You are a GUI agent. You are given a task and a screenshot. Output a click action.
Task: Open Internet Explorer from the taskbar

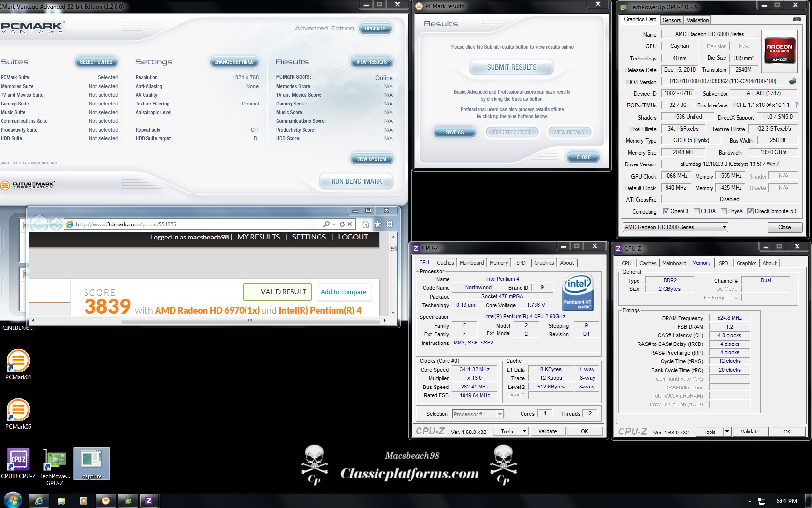coord(39,501)
